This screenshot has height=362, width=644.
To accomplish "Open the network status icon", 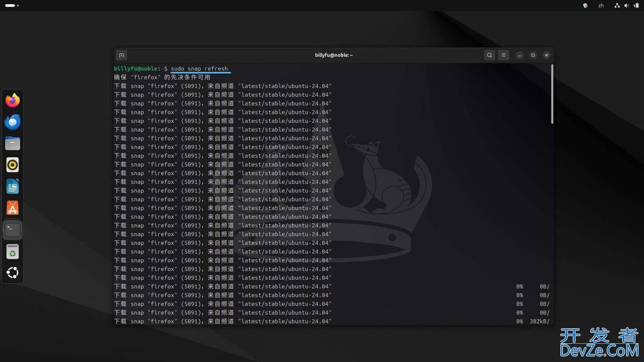I will pos(617,5).
